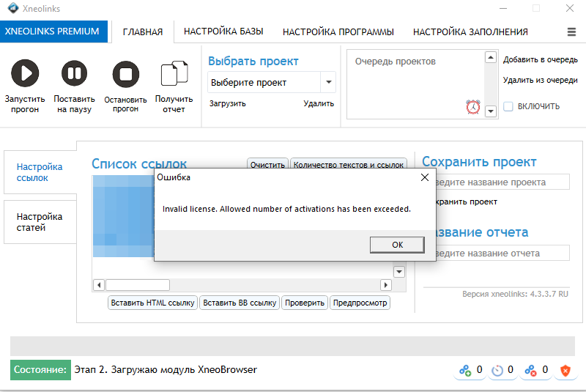
Task: Click Вставить HTML ссылку button
Action: click(152, 303)
